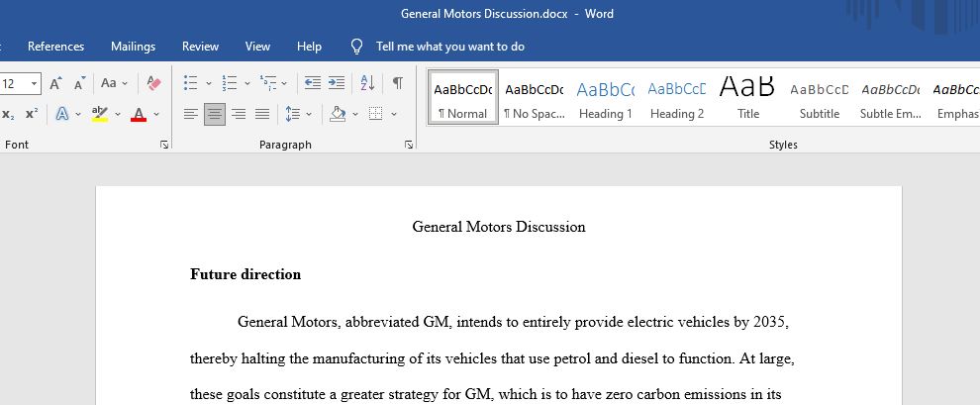Switch to the Mailings tab
The image size is (980, 405).
[x=133, y=47]
